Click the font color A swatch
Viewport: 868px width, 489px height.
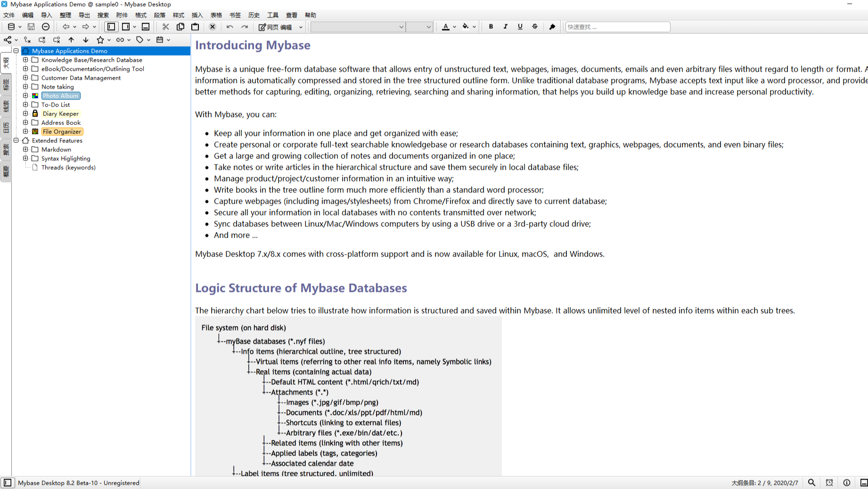[x=446, y=27]
